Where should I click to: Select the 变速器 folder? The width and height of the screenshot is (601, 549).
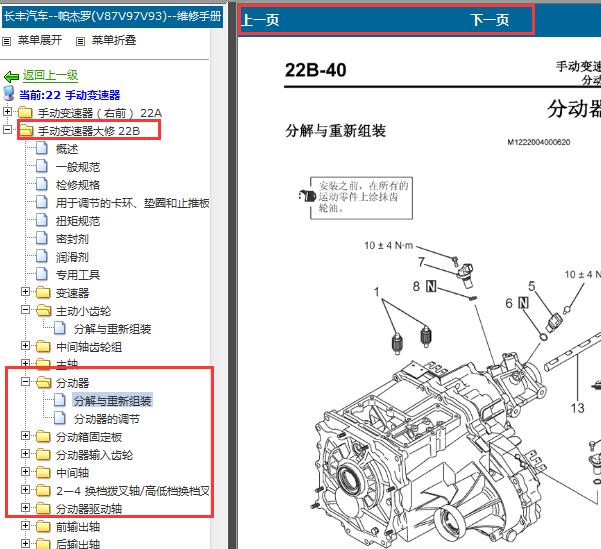coord(72,293)
